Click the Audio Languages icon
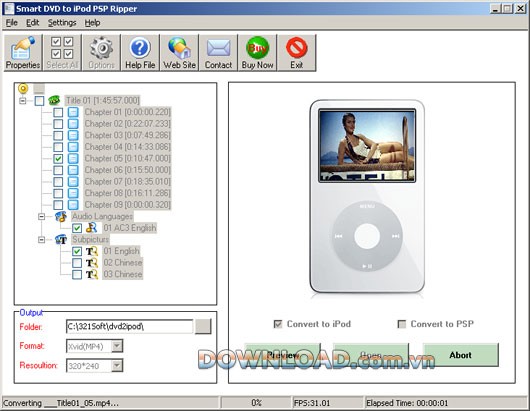Image resolution: width=530 pixels, height=411 pixels. (61, 216)
